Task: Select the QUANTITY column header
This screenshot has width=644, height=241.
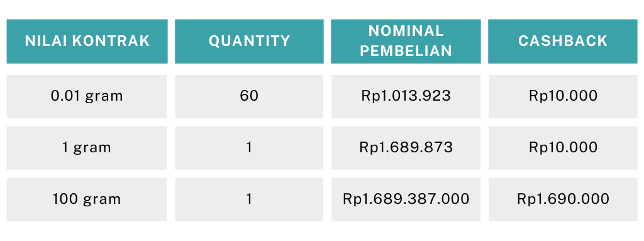Action: (249, 41)
